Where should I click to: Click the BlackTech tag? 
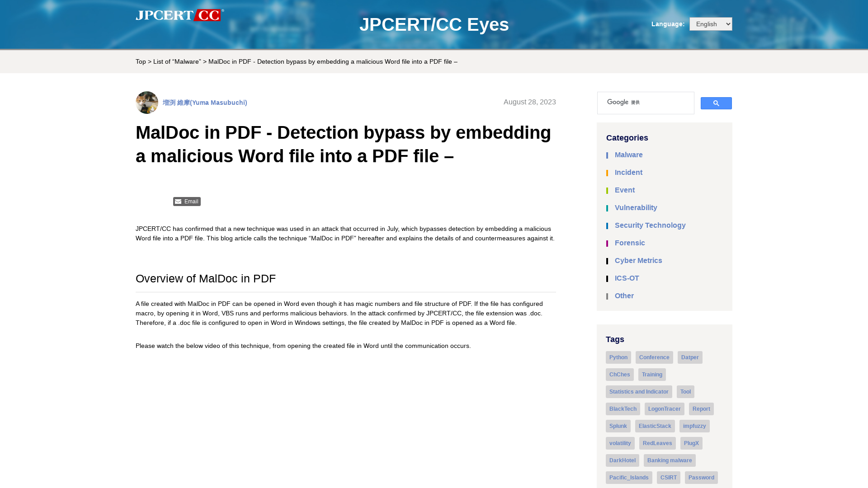[x=623, y=409]
